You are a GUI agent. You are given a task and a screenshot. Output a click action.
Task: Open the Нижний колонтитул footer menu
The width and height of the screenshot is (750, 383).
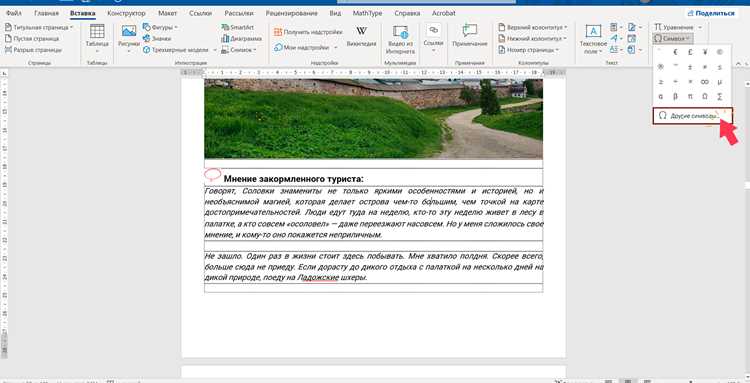[532, 38]
